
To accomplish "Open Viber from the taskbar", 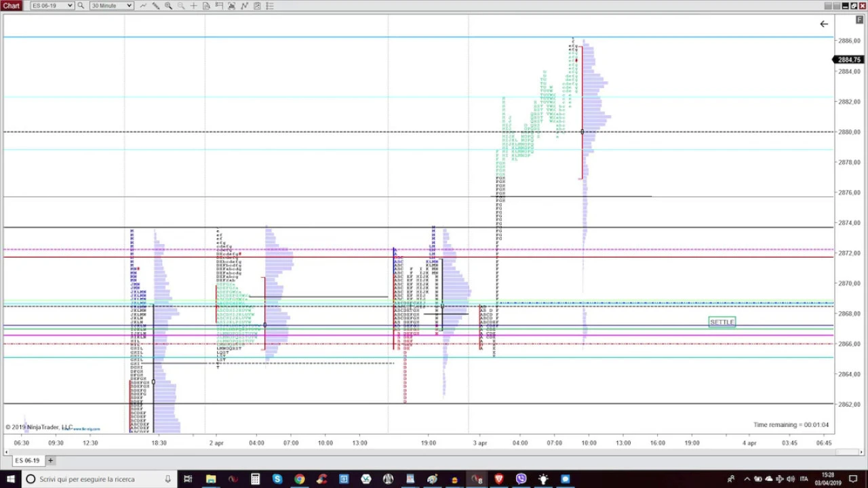I will coord(521,479).
